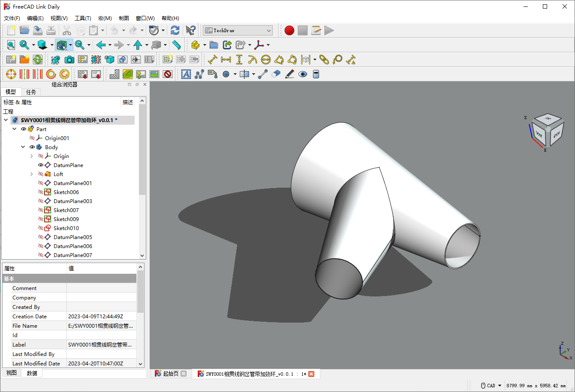Viewport: 575px width, 392px height.
Task: Open the 工具(T) menu
Action: click(x=83, y=18)
